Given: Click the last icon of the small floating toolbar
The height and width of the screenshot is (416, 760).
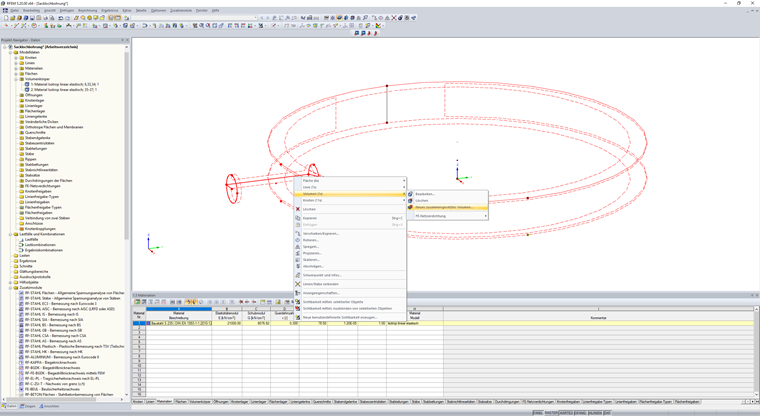Looking at the screenshot, I should (x=376, y=33).
